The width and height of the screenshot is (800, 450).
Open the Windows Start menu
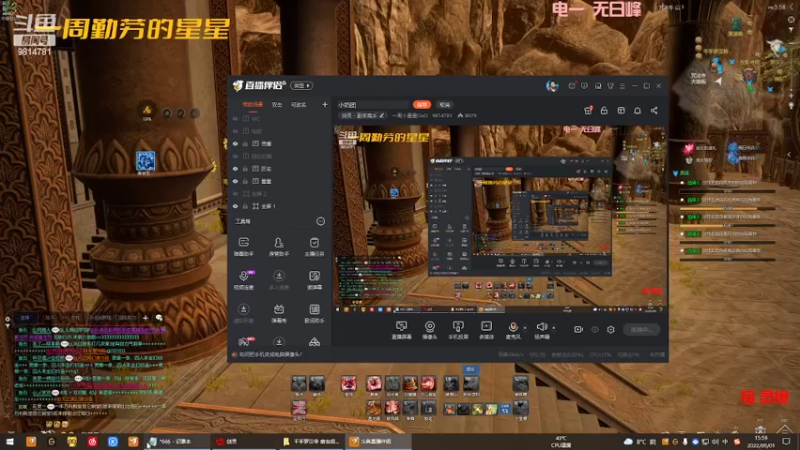click(10, 441)
